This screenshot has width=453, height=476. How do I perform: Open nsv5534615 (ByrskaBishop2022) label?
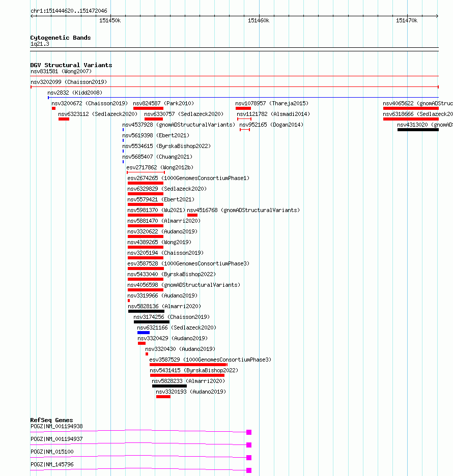point(166,146)
